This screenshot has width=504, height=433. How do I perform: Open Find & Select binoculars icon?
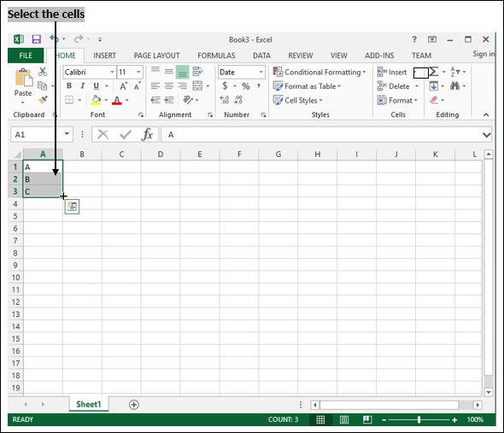[454, 85]
